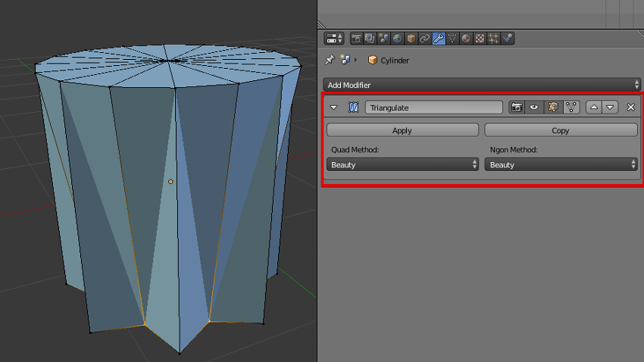The height and width of the screenshot is (362, 644).
Task: Open the Object Constraints chain icon
Action: click(424, 38)
